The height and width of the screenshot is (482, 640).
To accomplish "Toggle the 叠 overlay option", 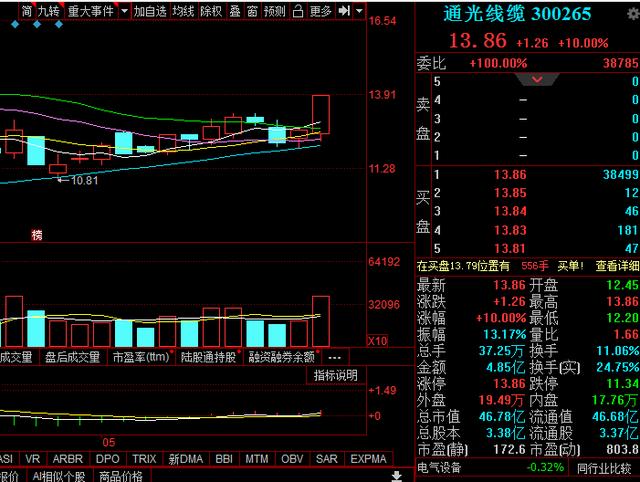I will pyautogui.click(x=235, y=11).
